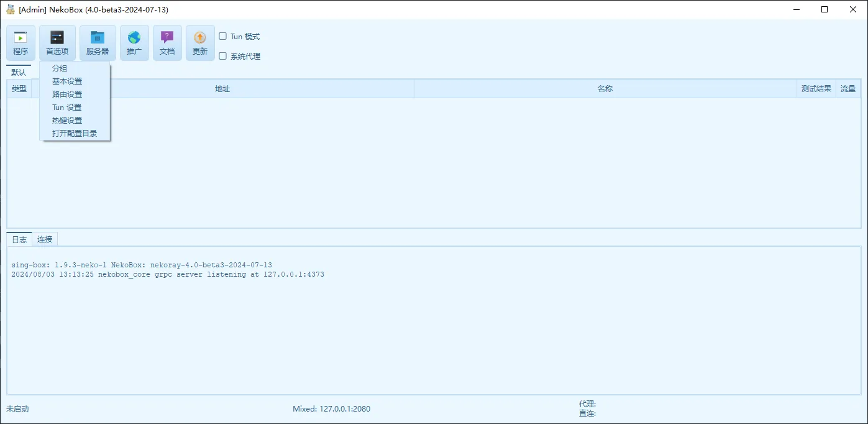Minimize the NekoBox window

[796, 9]
